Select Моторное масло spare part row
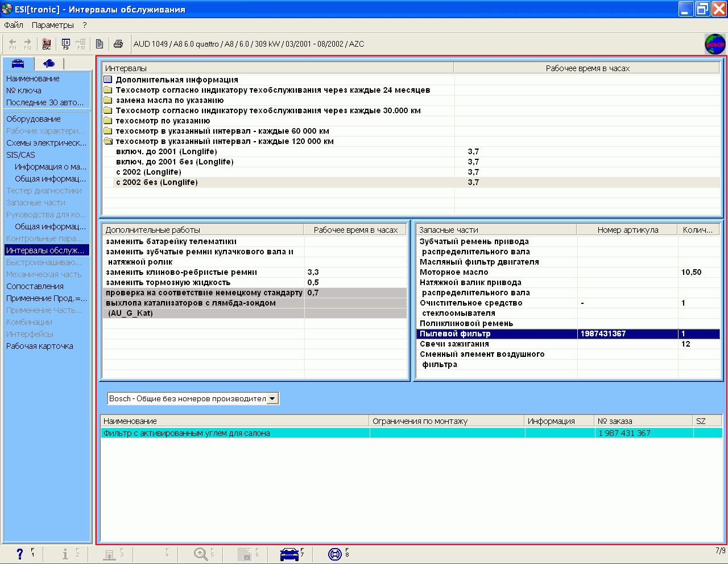Screen dimensions: 728x564 point(568,272)
